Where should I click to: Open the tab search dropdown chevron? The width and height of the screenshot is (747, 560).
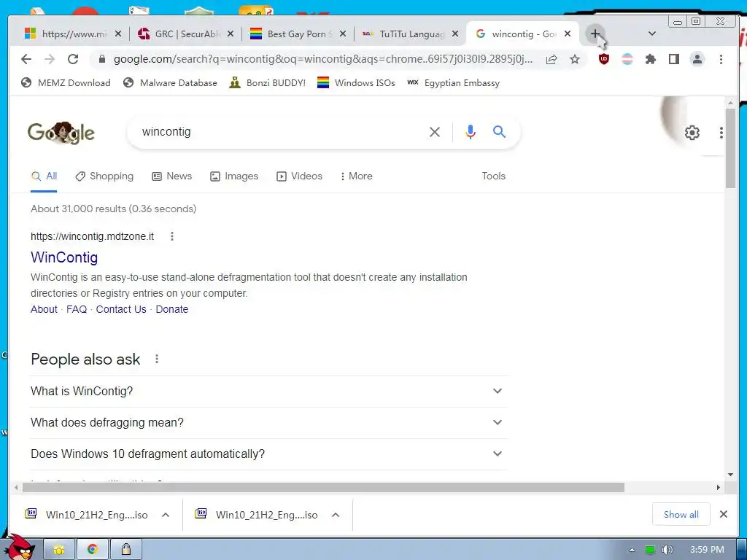point(652,34)
